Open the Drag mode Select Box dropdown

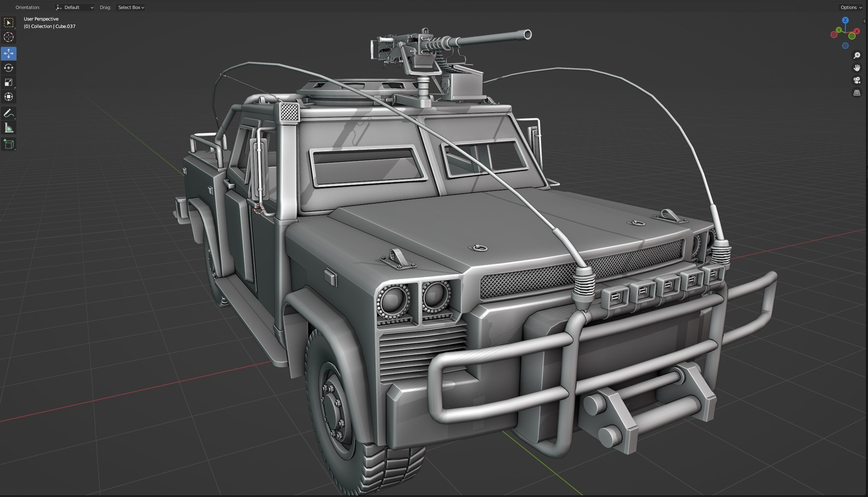click(x=130, y=7)
